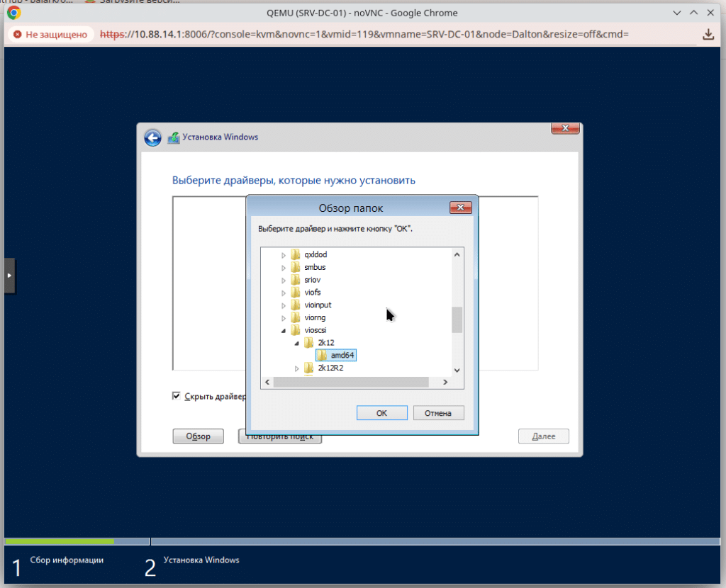Click the vioinput folder icon

pos(296,305)
